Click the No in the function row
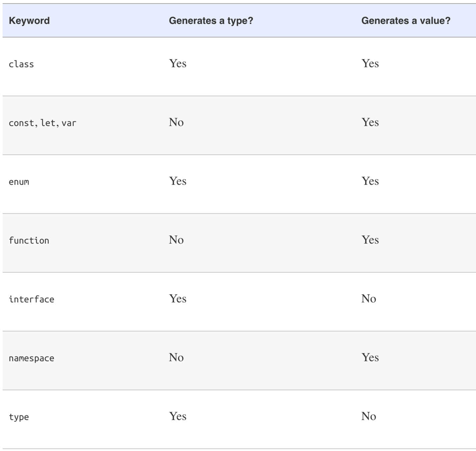The height and width of the screenshot is (451, 476). (176, 240)
